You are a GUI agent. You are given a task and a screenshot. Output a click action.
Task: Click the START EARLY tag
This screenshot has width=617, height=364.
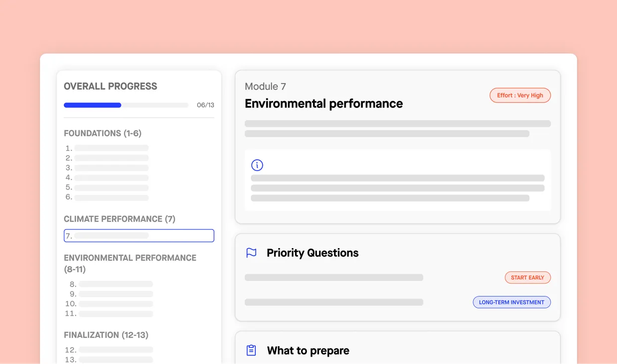527,277
